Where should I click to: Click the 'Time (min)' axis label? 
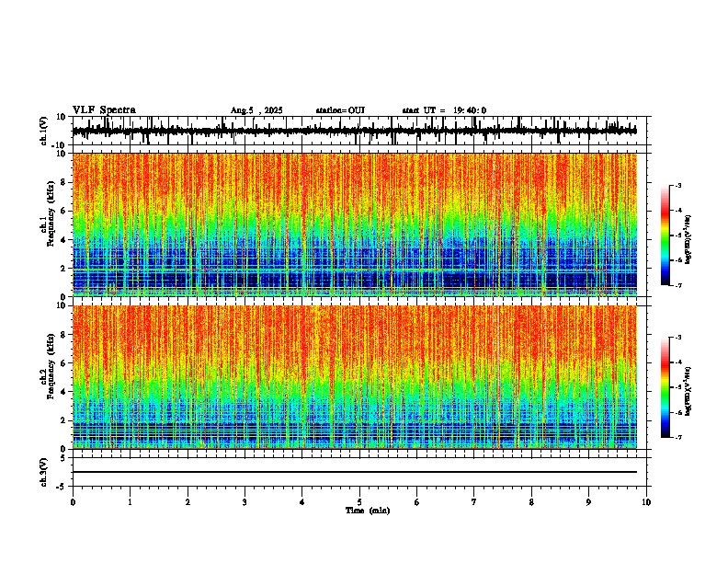[x=368, y=511]
